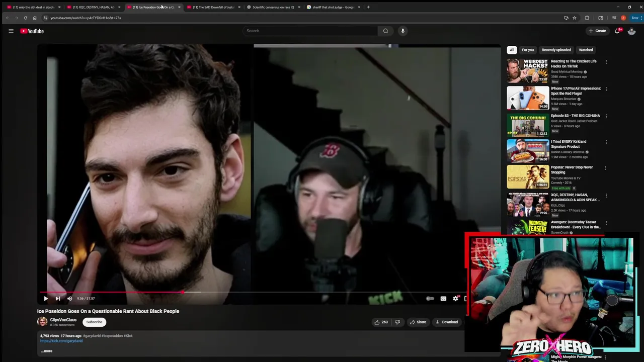Open the browser extensions puzzle icon

587,18
